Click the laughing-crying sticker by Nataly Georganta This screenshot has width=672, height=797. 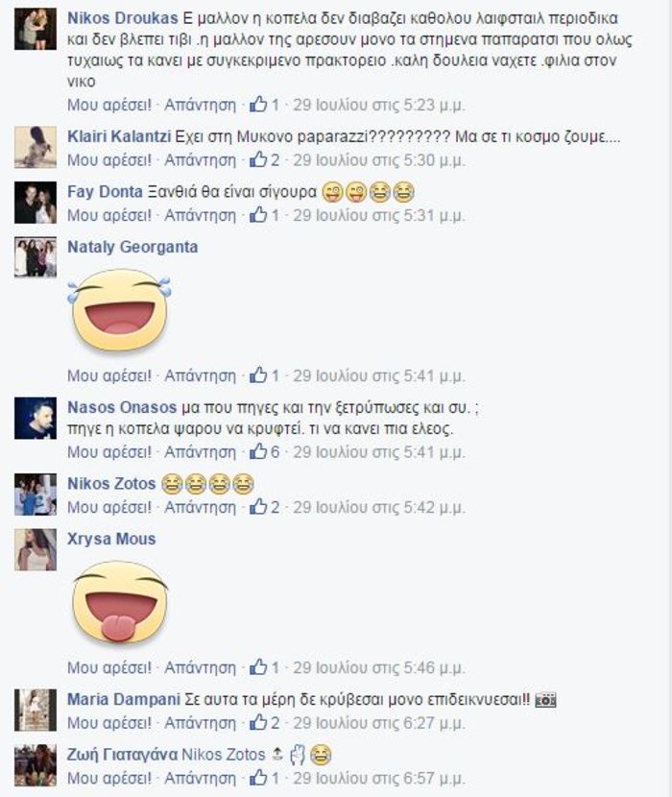tap(119, 310)
